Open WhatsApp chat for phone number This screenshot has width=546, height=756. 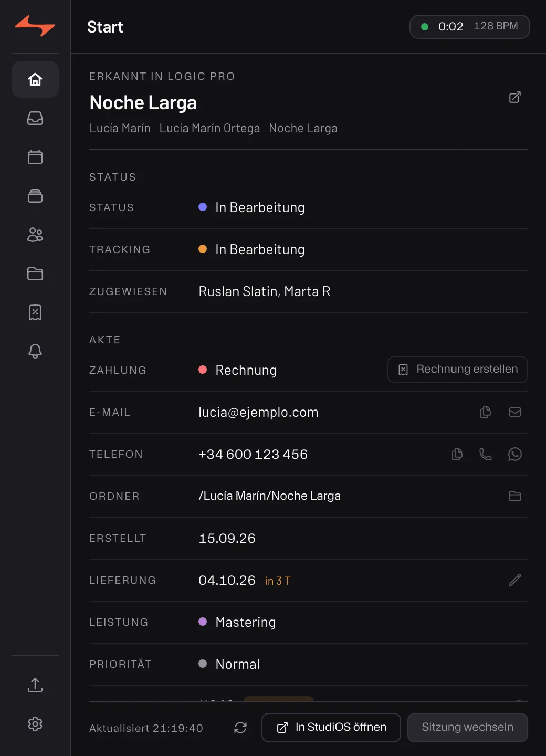tap(515, 454)
